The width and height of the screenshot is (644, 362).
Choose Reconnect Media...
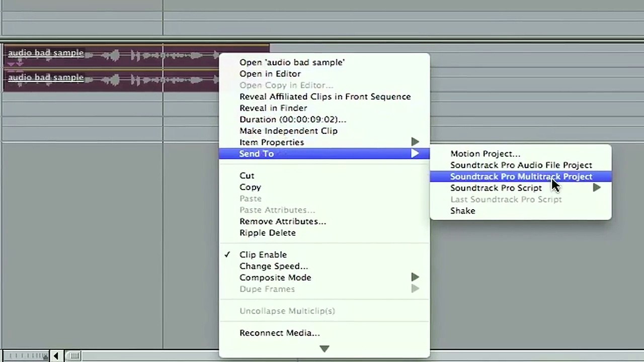pos(325,333)
